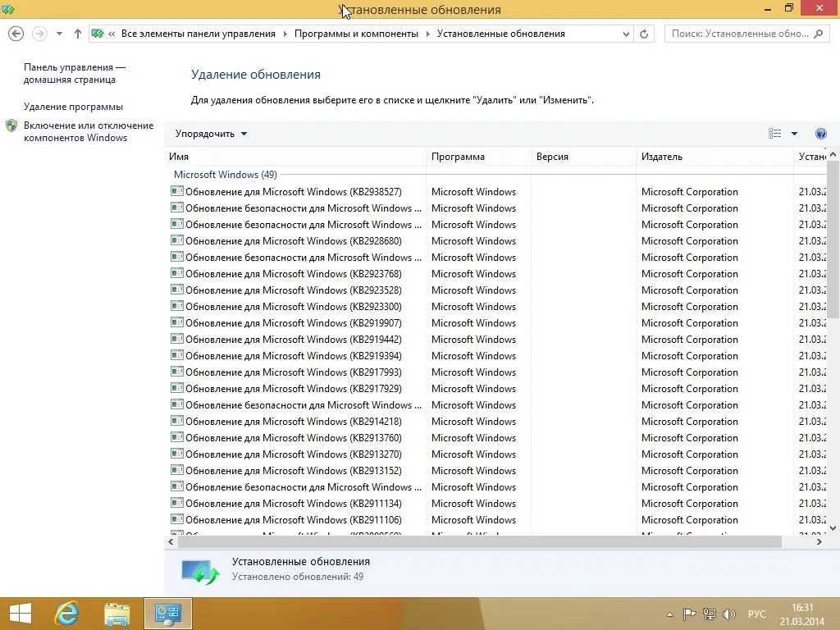Image resolution: width=840 pixels, height=630 pixels.
Task: Select update KB2917993
Action: pyautogui.click(x=294, y=372)
